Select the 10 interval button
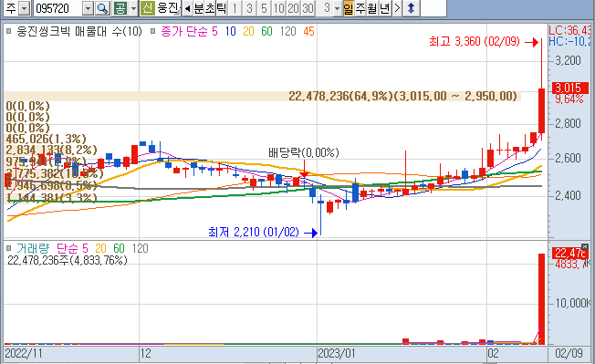 [279, 8]
